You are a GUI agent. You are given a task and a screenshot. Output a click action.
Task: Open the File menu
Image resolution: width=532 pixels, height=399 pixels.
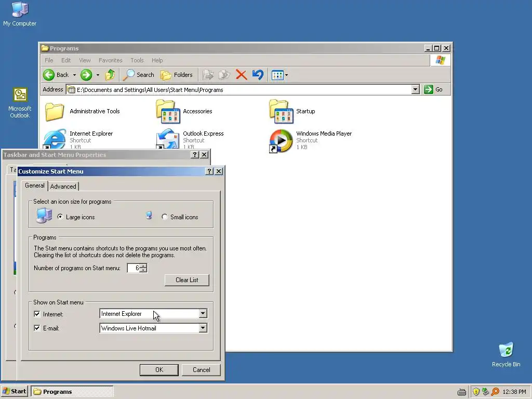click(x=49, y=60)
